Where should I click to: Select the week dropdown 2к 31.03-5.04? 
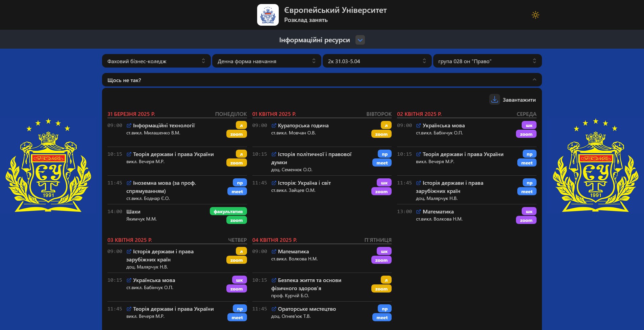tap(377, 61)
